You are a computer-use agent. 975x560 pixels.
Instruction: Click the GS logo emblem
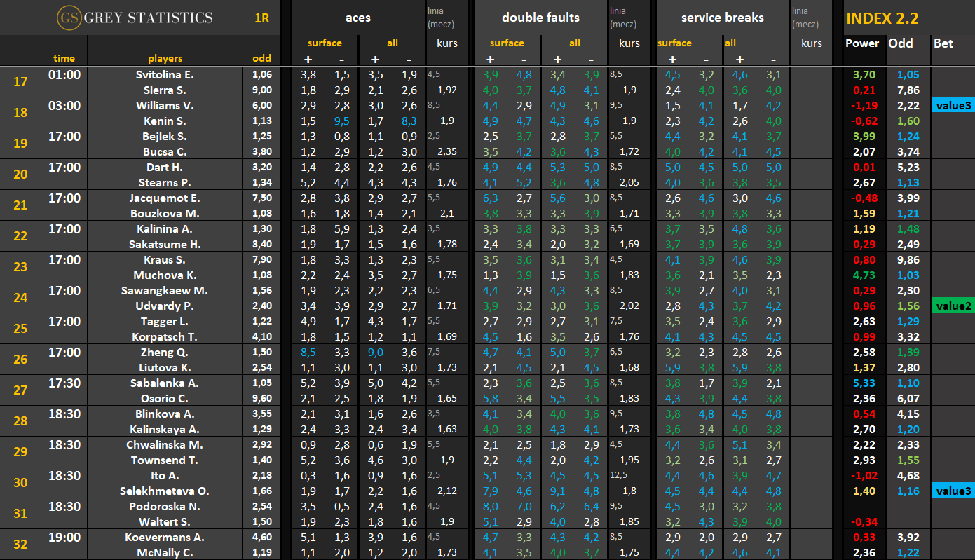pyautogui.click(x=69, y=18)
